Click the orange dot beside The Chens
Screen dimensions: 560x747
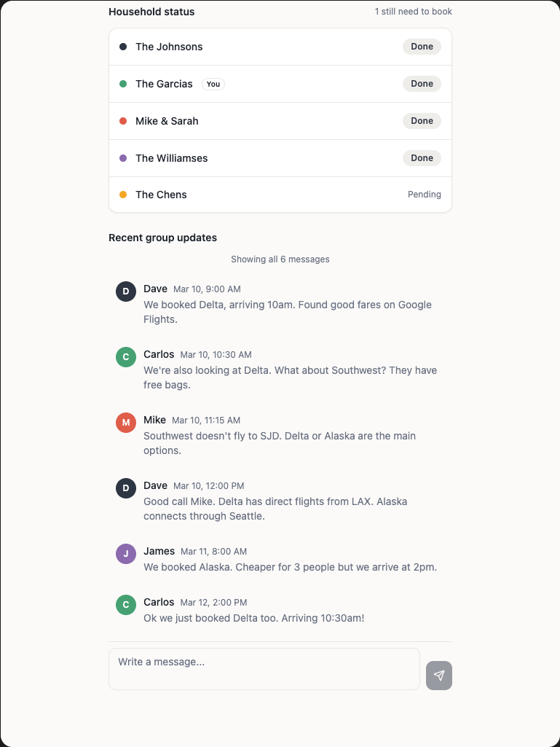pos(123,195)
